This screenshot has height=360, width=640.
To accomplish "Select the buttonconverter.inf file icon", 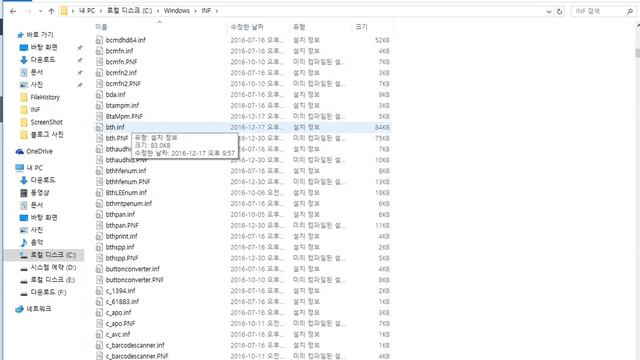I will [99, 269].
